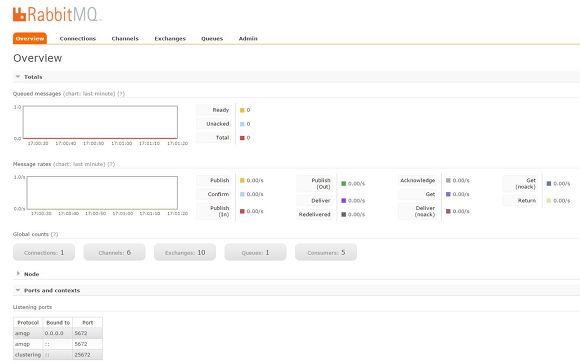Click the Bound to column header

click(58, 323)
